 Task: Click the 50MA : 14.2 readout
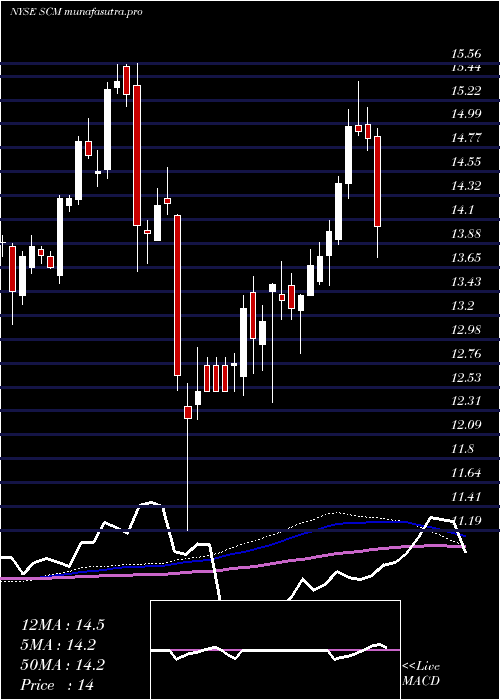(x=63, y=665)
